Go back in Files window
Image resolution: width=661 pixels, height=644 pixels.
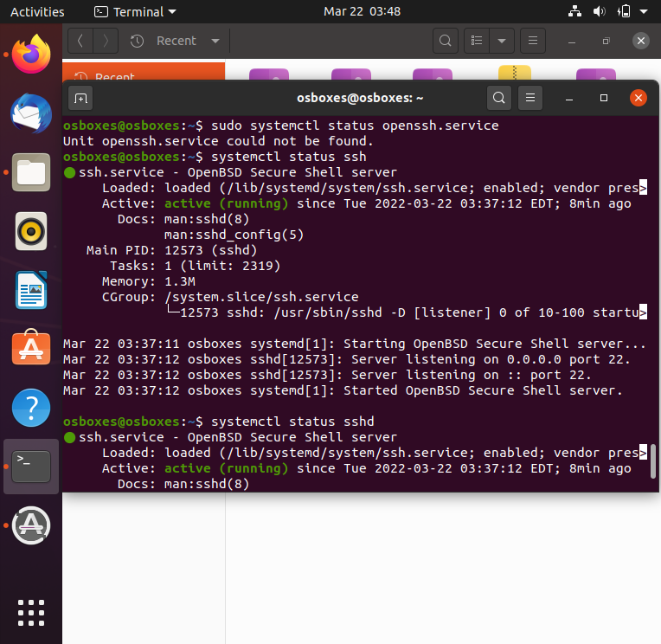(x=80, y=41)
